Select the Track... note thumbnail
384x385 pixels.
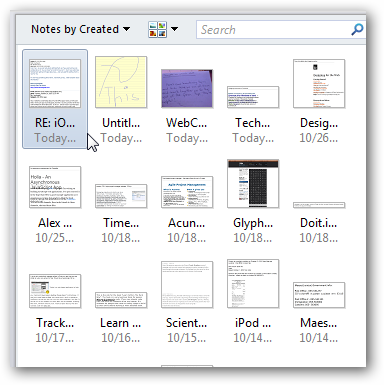[55, 291]
